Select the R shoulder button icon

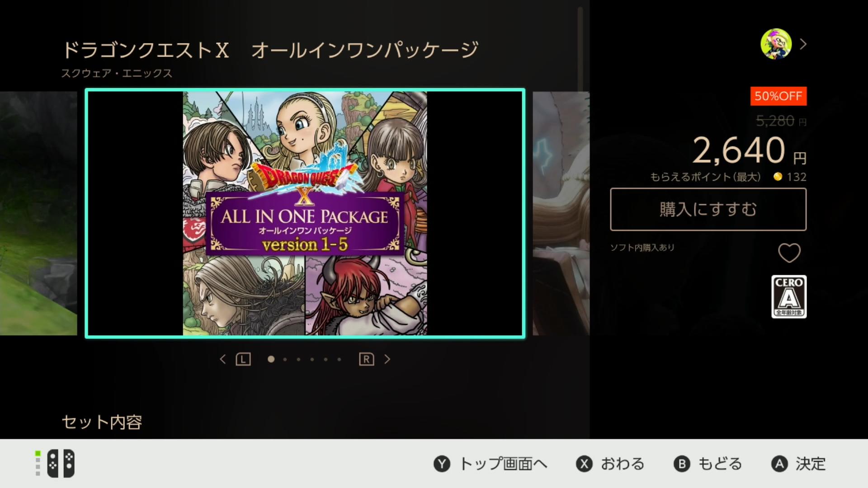pyautogui.click(x=367, y=359)
